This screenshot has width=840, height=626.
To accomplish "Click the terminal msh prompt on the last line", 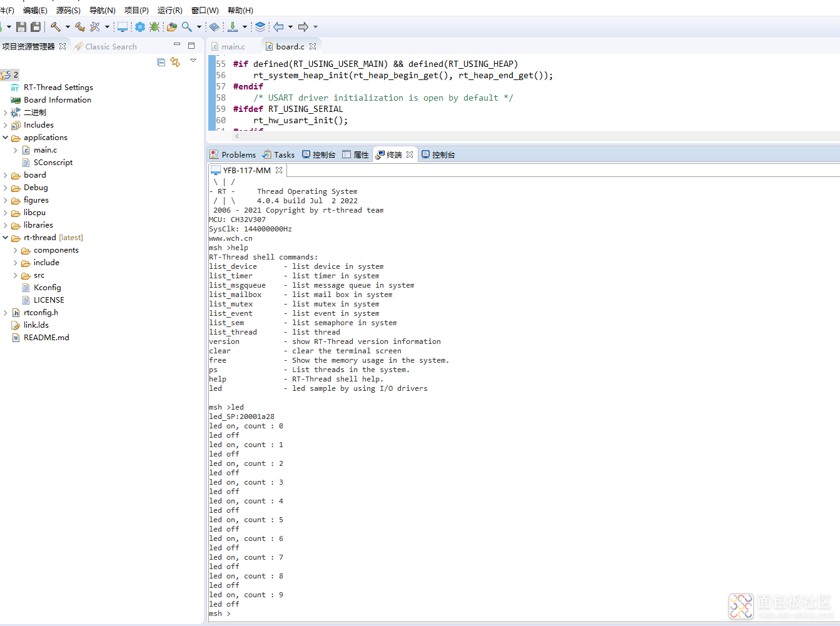I will tap(220, 613).
